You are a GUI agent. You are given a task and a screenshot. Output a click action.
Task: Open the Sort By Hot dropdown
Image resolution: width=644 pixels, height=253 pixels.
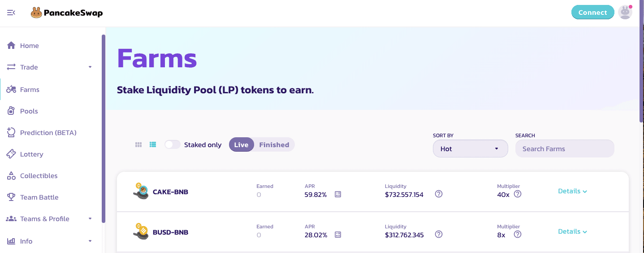click(470, 148)
